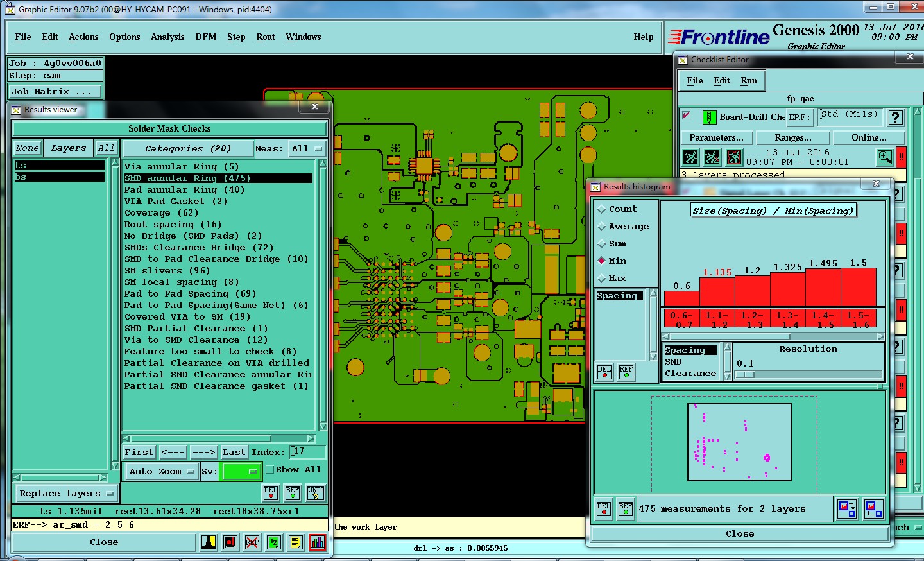
Task: Click the Std (Mils) ERF field
Action: point(849,116)
